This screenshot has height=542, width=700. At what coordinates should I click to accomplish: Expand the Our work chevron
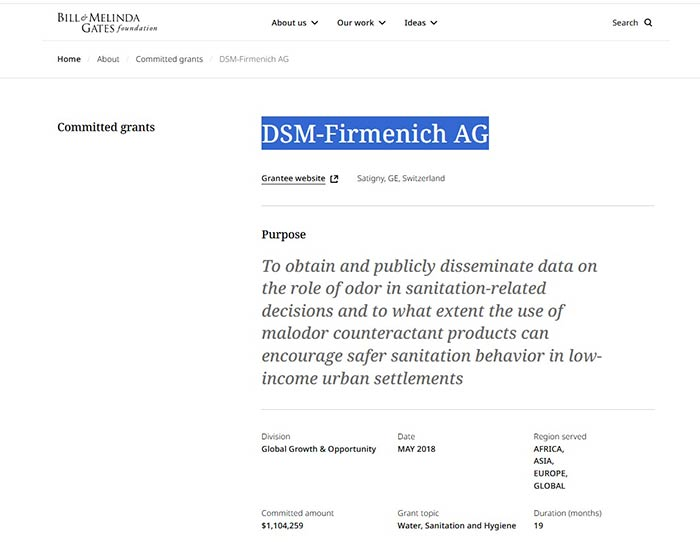tap(382, 23)
